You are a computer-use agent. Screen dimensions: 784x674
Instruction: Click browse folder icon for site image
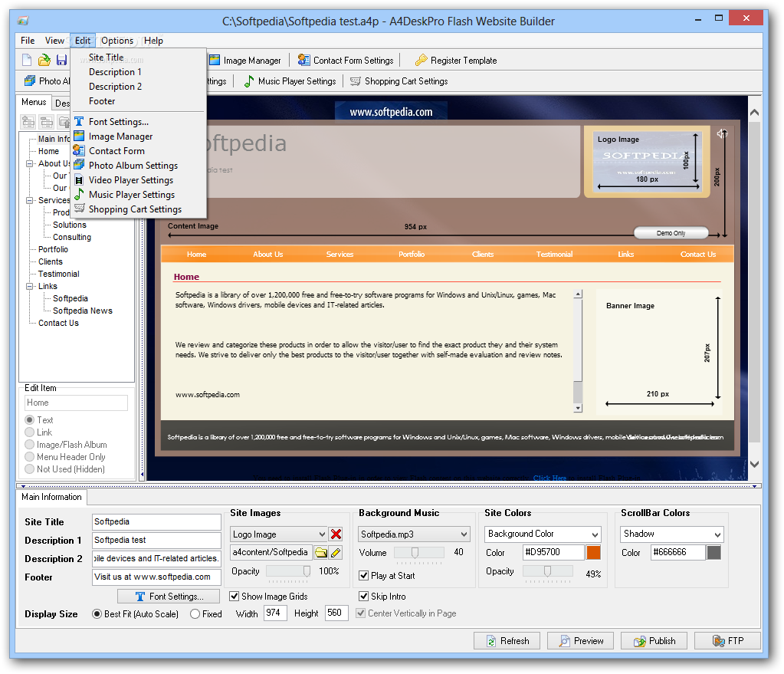[321, 552]
